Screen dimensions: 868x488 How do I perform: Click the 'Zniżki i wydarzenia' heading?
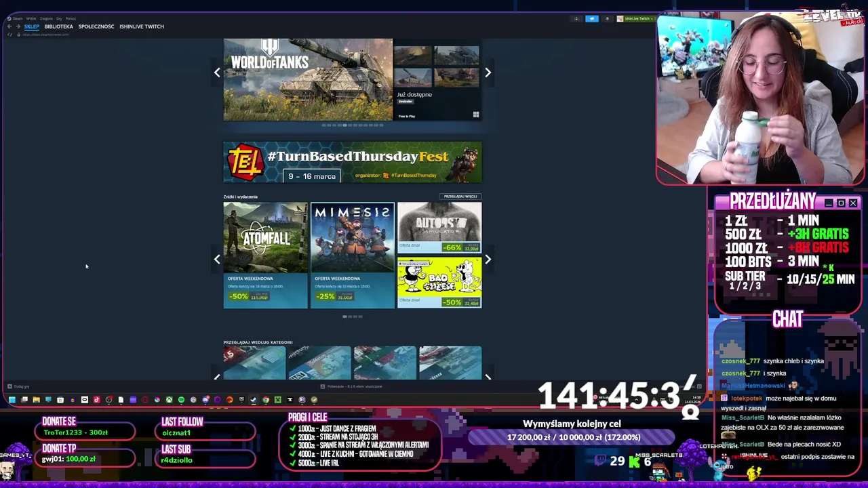241,197
